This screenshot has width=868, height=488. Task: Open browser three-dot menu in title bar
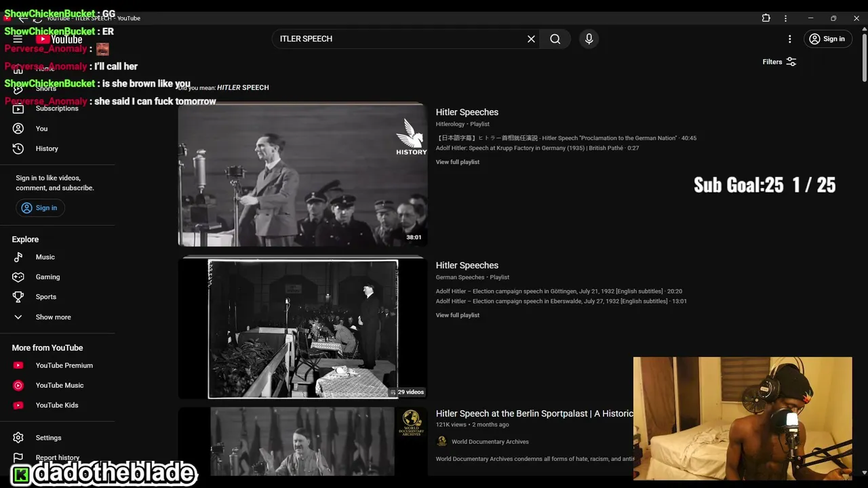[x=785, y=18]
